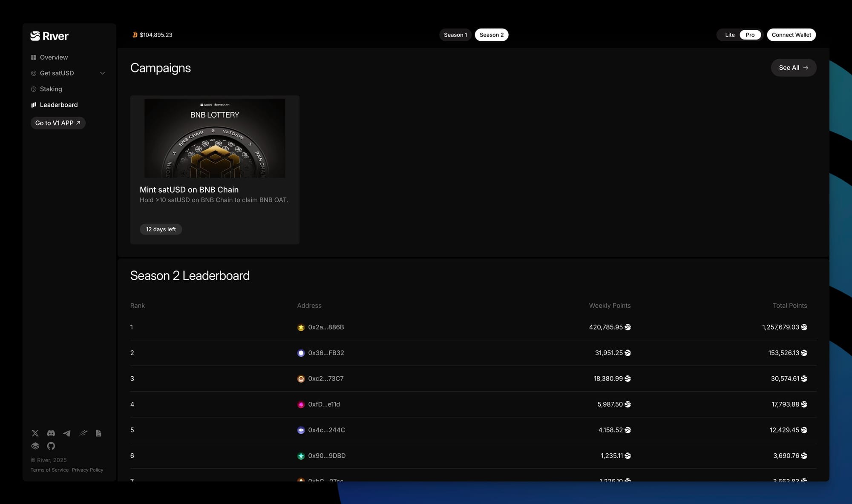Click the Weekly Points column header
The height and width of the screenshot is (504, 852).
610,306
